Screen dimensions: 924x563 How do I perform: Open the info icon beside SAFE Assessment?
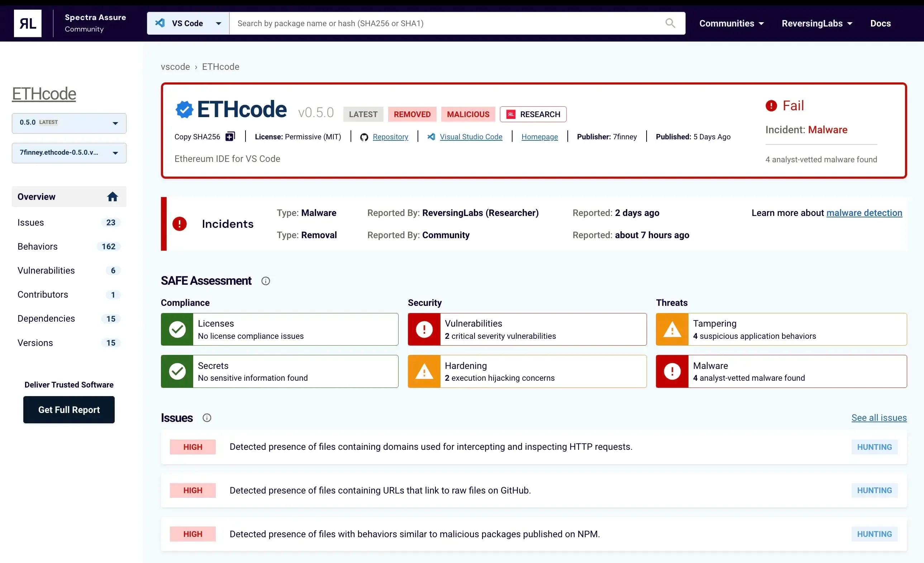pos(266,281)
